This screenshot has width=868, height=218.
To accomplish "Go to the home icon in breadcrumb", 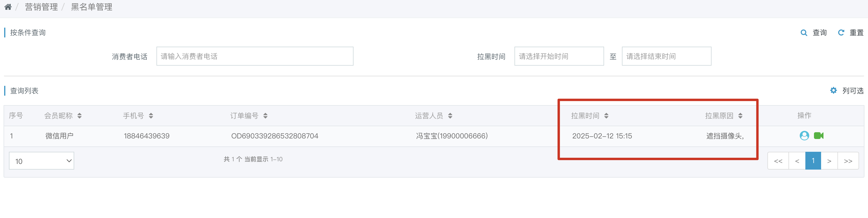I will (x=8, y=7).
